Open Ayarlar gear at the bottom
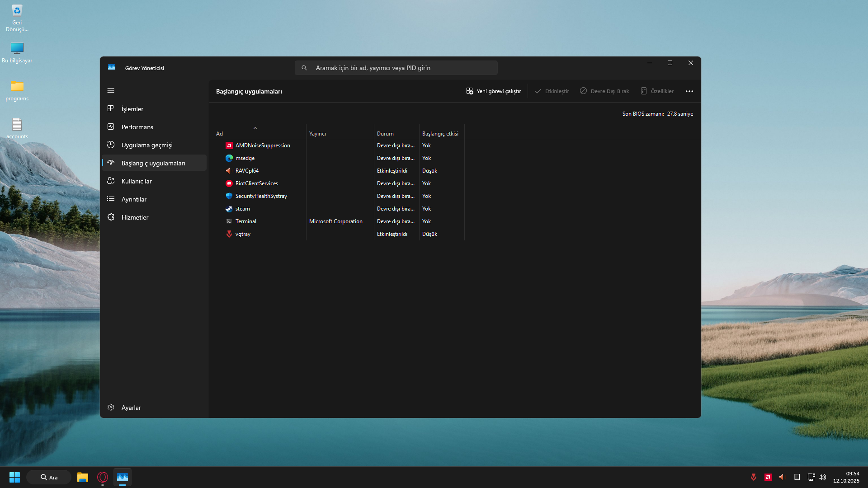 (x=131, y=408)
